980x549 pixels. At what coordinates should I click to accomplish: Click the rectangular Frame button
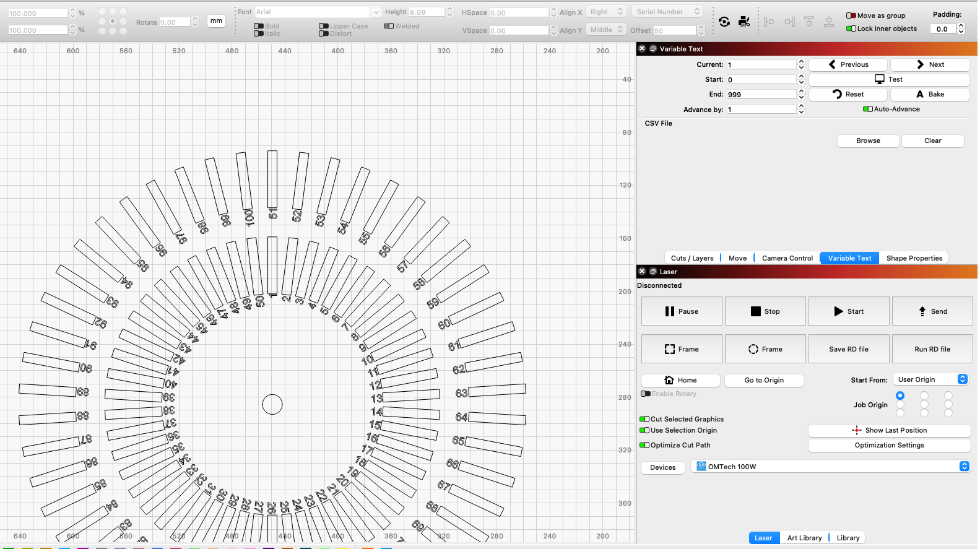pyautogui.click(x=681, y=349)
